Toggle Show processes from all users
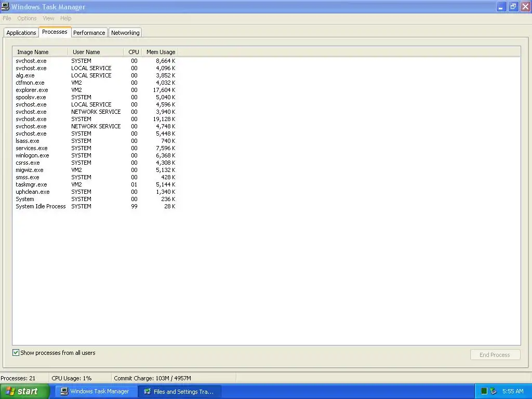This screenshot has height=399, width=532. [x=16, y=353]
